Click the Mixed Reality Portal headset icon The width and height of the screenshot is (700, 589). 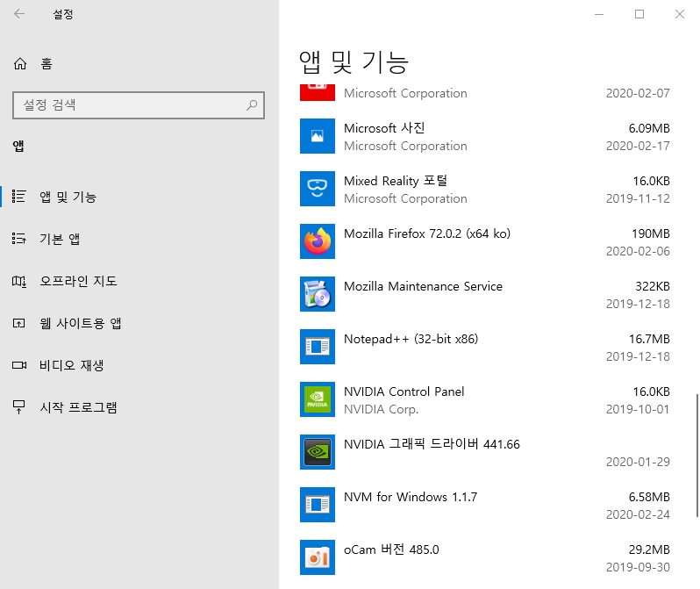point(317,189)
